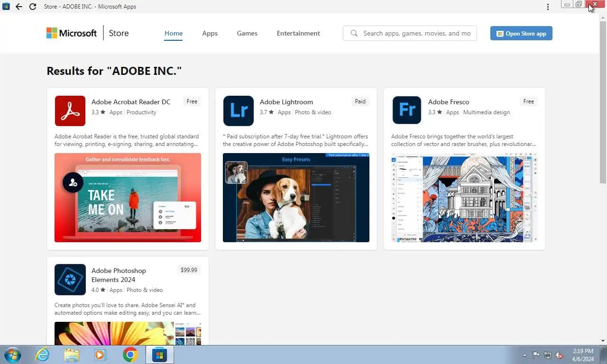Click the search magnifier icon
This screenshot has width=607, height=364.
click(x=354, y=33)
